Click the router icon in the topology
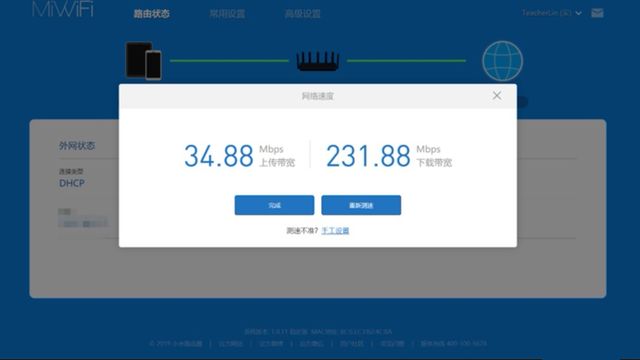 click(318, 61)
